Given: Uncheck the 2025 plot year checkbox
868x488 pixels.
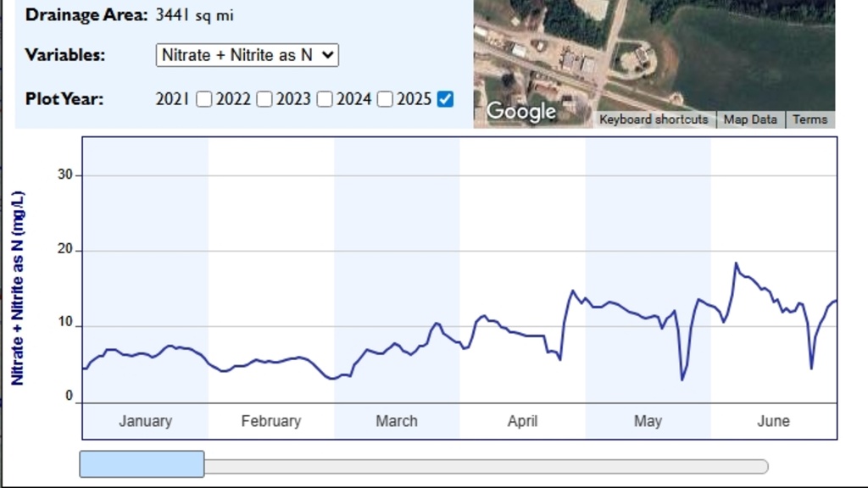Looking at the screenshot, I should (445, 99).
